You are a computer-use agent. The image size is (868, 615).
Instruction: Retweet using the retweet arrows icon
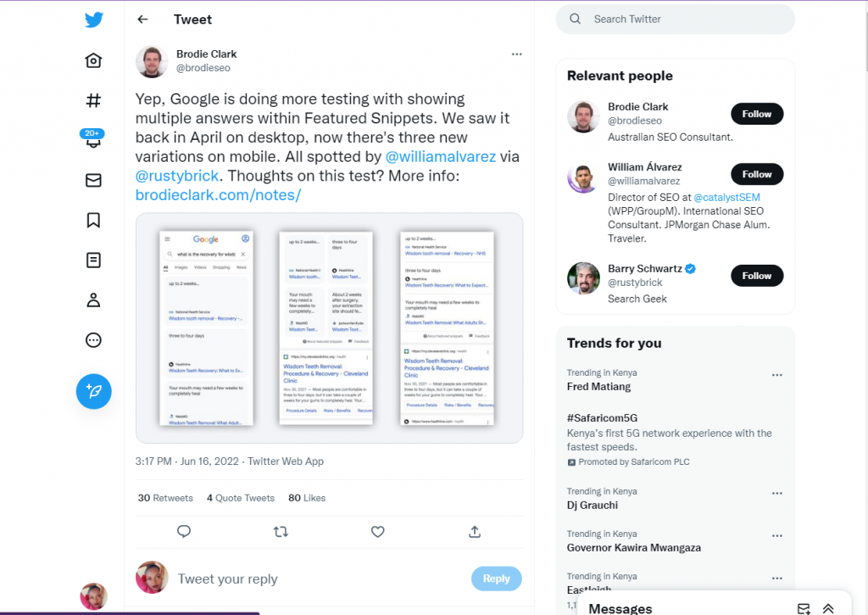click(x=281, y=532)
